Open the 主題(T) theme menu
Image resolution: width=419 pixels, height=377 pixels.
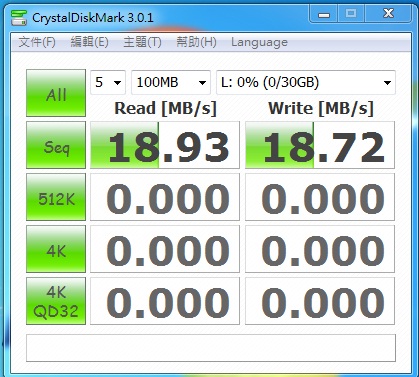[x=142, y=42]
